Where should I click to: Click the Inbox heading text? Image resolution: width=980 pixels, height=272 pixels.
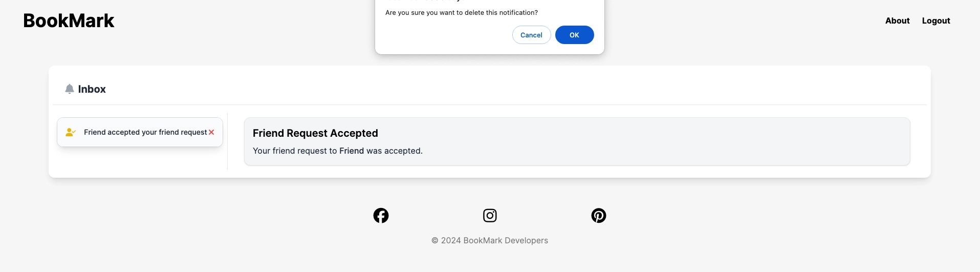pyautogui.click(x=92, y=89)
